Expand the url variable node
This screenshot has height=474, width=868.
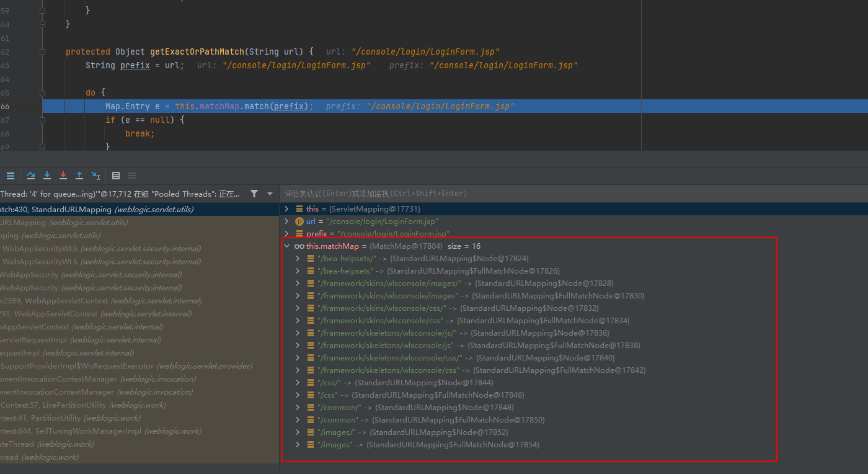tap(286, 221)
